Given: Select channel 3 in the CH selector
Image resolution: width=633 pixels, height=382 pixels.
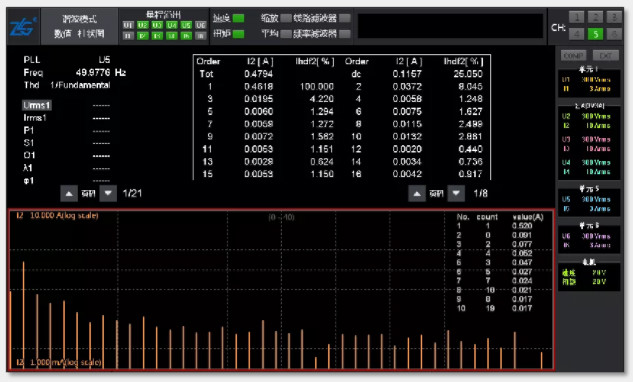Looking at the screenshot, I should pos(614,17).
